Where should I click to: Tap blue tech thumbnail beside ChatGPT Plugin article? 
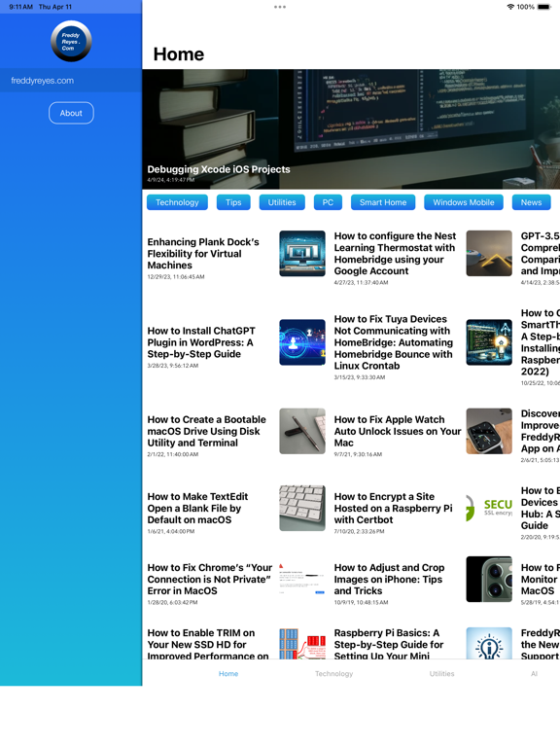click(302, 342)
